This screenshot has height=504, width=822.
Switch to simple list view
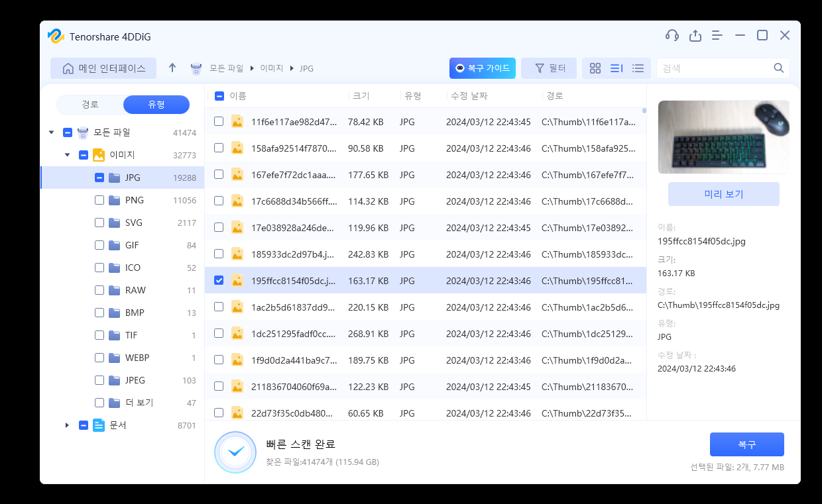point(638,68)
